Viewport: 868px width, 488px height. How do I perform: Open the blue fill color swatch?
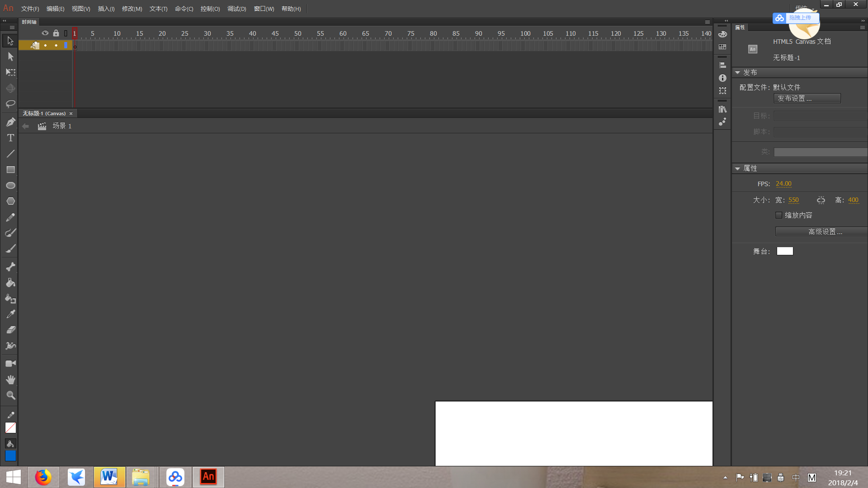pyautogui.click(x=10, y=456)
